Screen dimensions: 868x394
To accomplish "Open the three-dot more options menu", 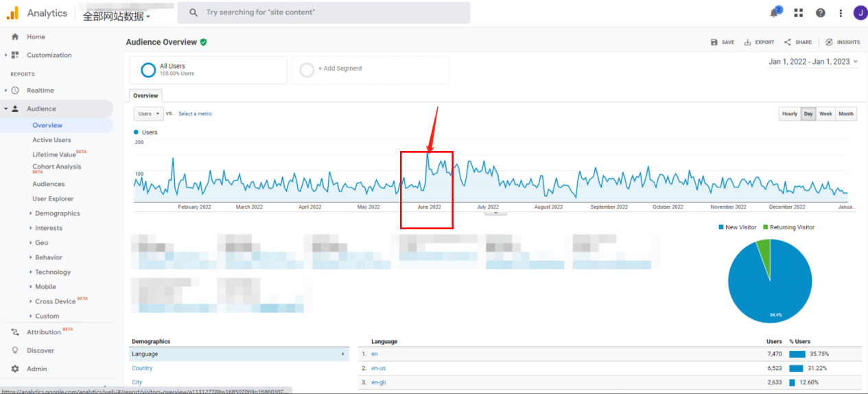I will (841, 13).
